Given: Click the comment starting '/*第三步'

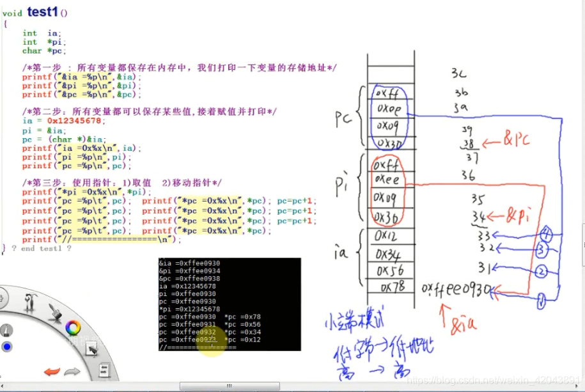Looking at the screenshot, I should tap(122, 183).
